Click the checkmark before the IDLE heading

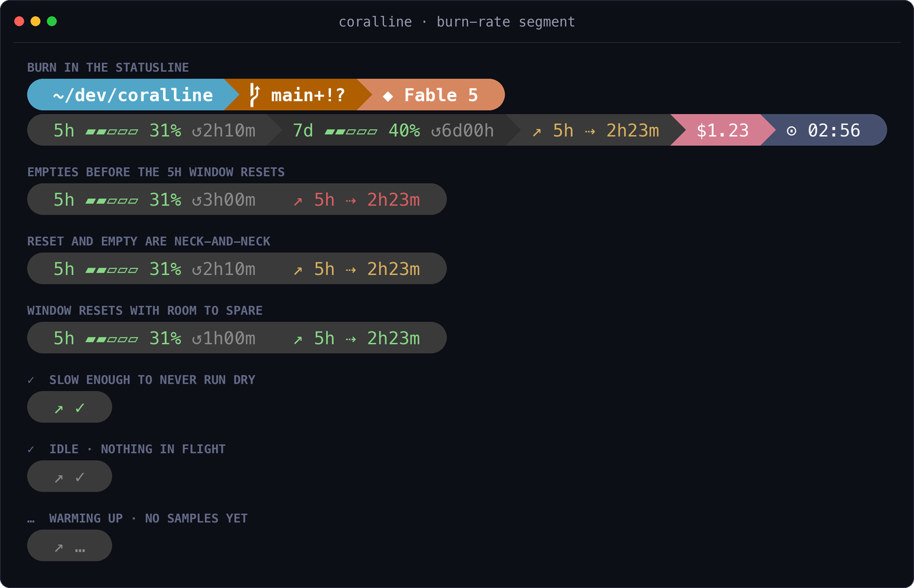[31, 449]
